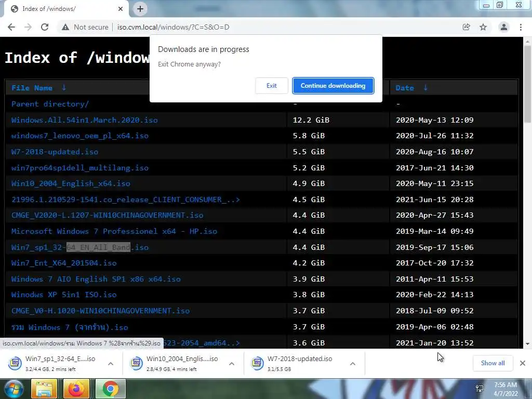The image size is (532, 399).
Task: Click CMGE_V2020-L.1207-WIN10CHINAGOVERNMENT.iso
Action: [107, 215]
